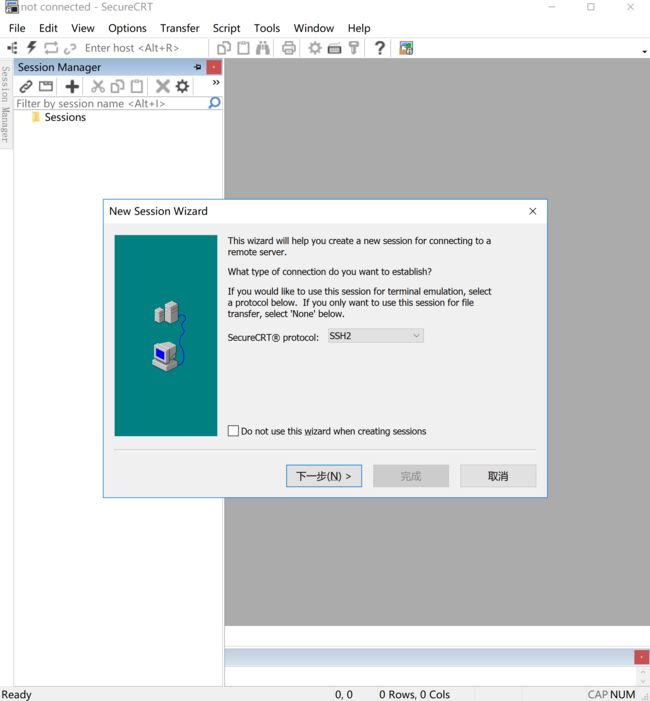Click the Paste icon in Session Manager
This screenshot has width=650, height=701.
tap(137, 86)
